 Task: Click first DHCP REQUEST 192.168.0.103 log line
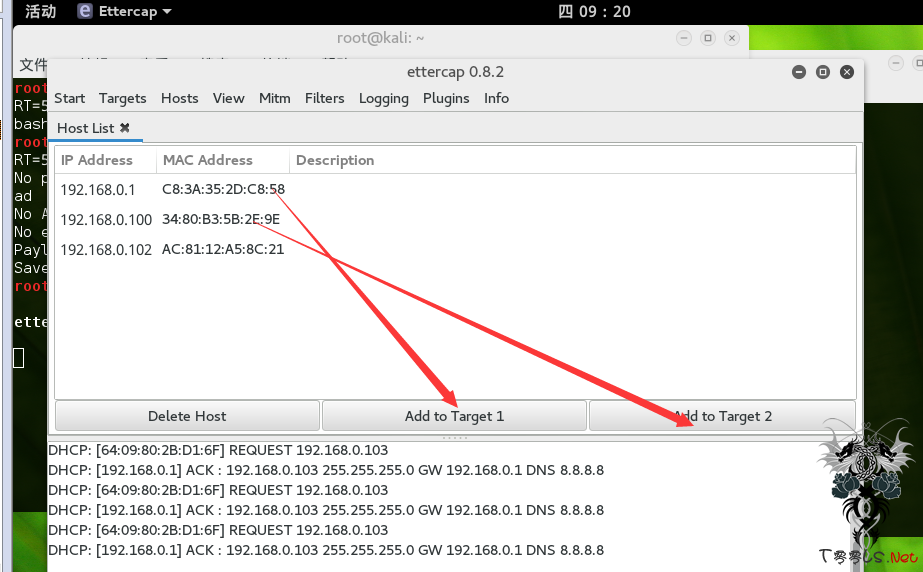(x=218, y=450)
